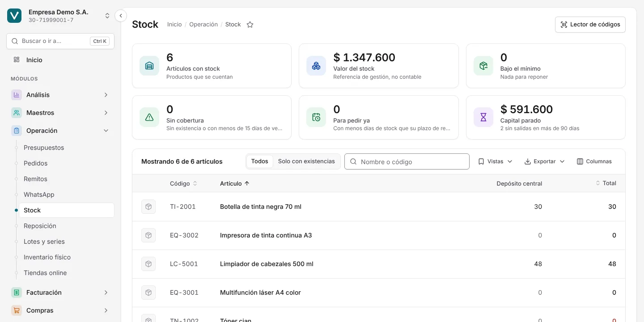Viewport: 644px width, 322px height.
Task: Click the Capital parado hourglass icon
Action: click(x=483, y=117)
